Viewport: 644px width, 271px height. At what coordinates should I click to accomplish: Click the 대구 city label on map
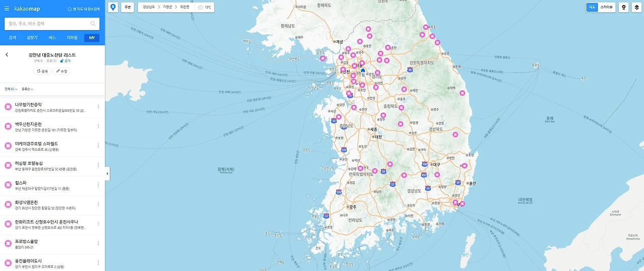pyautogui.click(x=436, y=164)
